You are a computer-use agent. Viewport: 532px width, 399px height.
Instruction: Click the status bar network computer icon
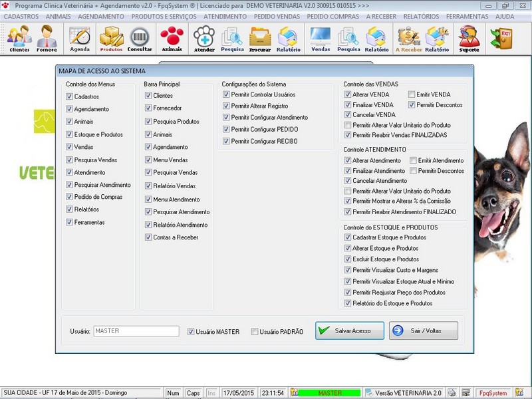pos(466,392)
